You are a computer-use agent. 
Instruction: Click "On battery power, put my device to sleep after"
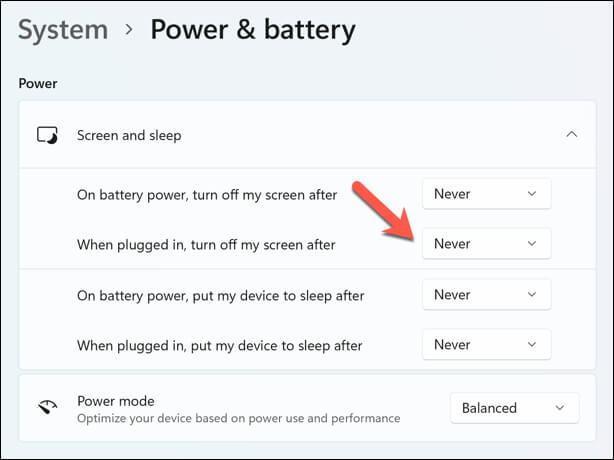220,296
